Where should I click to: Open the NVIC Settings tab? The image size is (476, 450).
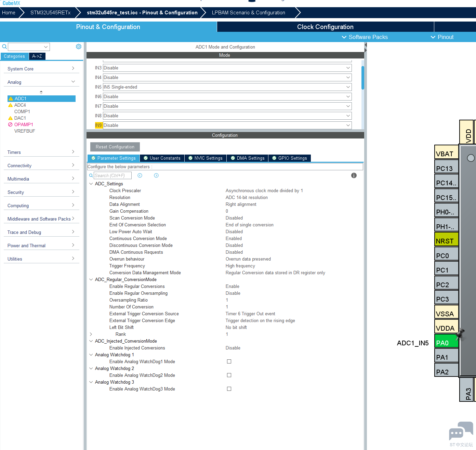coord(206,158)
